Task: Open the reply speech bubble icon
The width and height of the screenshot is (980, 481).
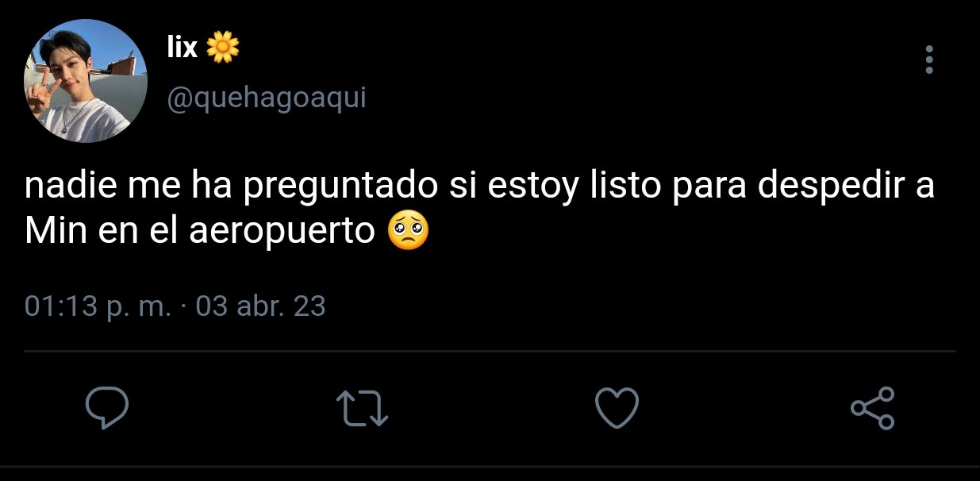Action: 107,408
